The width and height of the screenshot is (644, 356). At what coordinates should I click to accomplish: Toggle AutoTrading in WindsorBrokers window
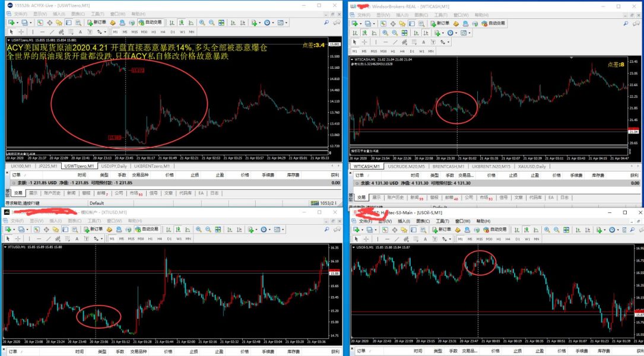click(494, 23)
